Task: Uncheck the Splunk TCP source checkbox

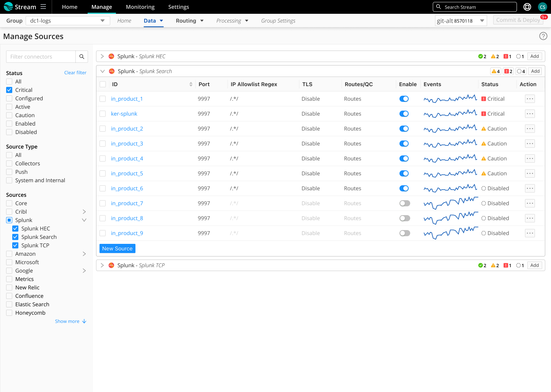Action: (15, 245)
